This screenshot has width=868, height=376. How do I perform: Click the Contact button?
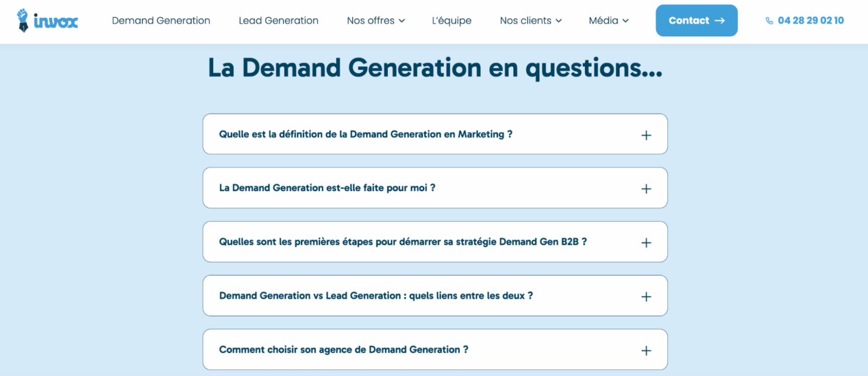[x=697, y=21]
